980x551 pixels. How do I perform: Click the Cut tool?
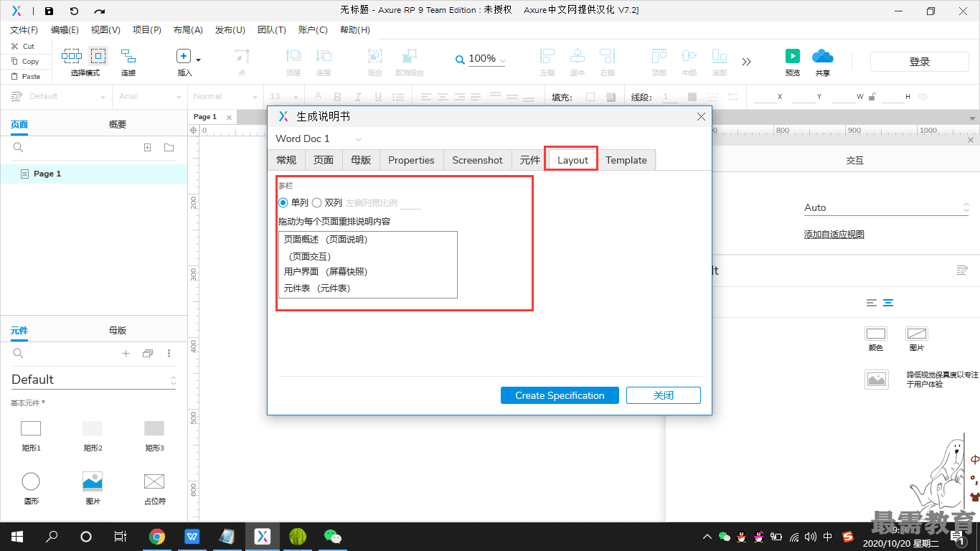pos(23,46)
